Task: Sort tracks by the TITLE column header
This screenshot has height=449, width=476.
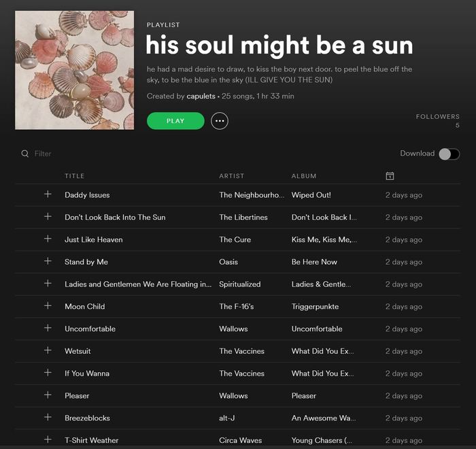Action: tap(75, 176)
